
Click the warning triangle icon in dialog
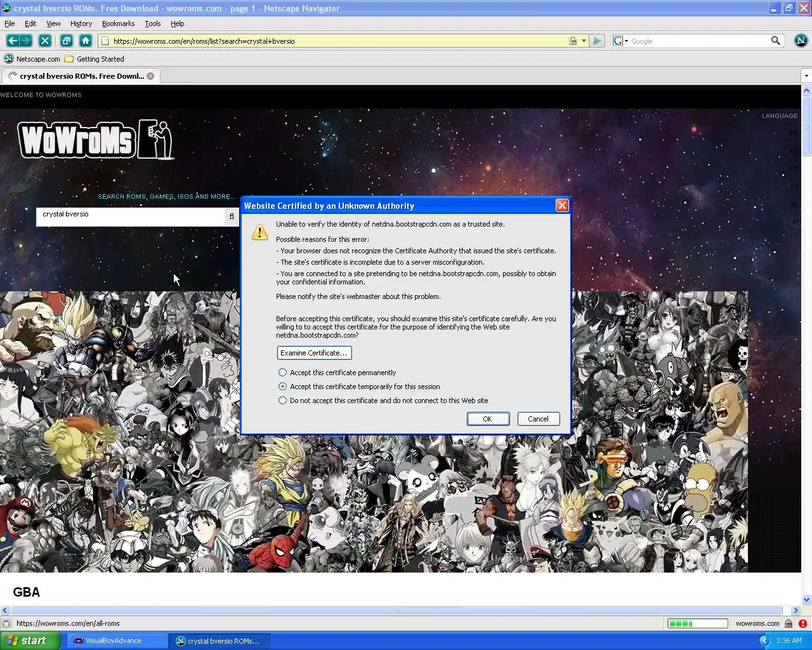coord(259,232)
